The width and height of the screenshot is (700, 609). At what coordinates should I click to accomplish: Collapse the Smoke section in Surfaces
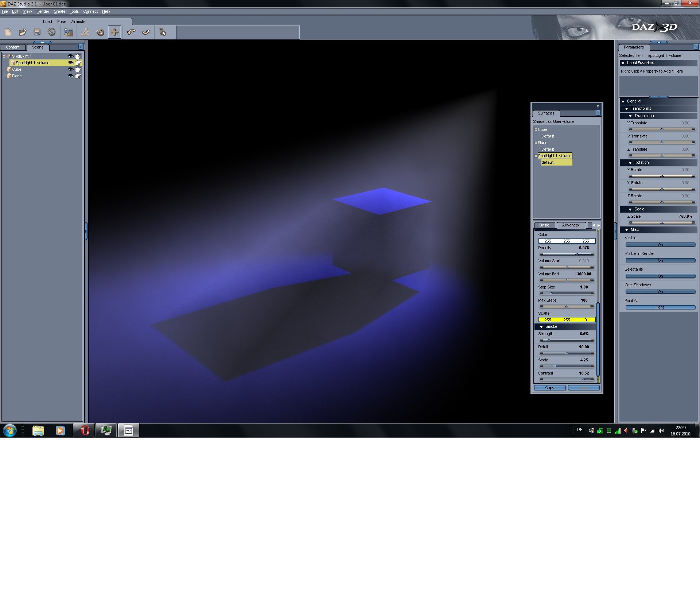541,327
